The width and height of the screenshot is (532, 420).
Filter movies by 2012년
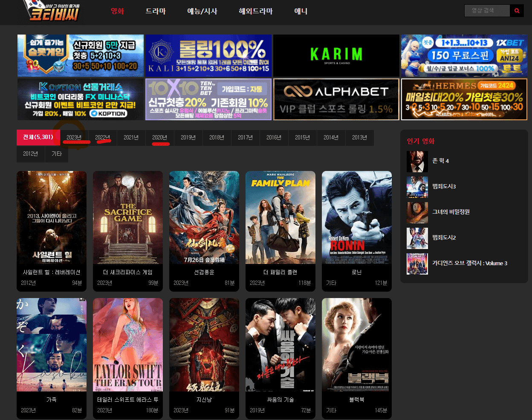pos(31,154)
